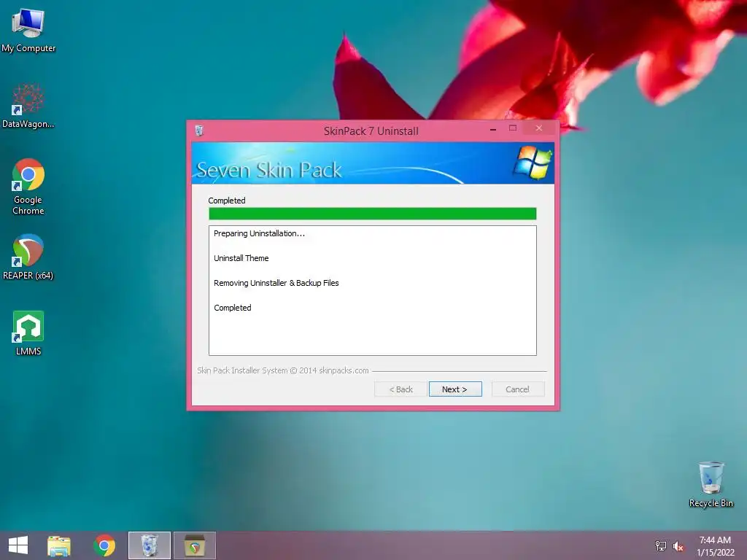
Task: Click the 'Skin Pack Installer System' footer text
Action: click(283, 370)
